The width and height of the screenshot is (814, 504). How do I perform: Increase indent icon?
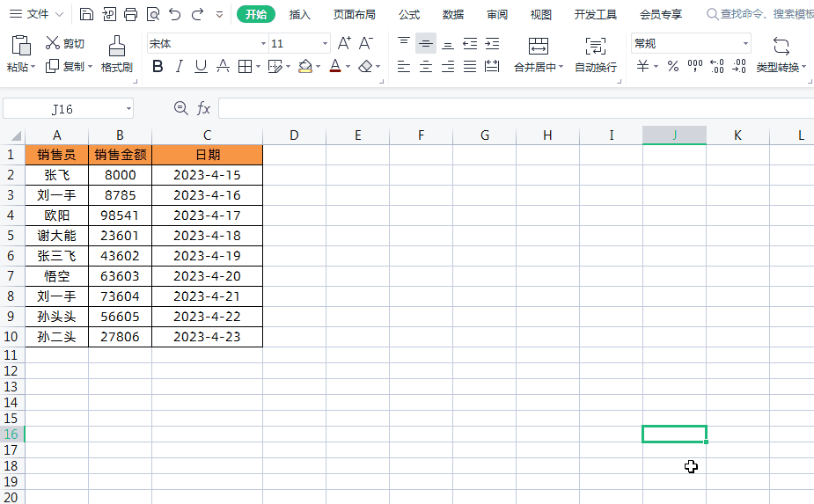[492, 43]
